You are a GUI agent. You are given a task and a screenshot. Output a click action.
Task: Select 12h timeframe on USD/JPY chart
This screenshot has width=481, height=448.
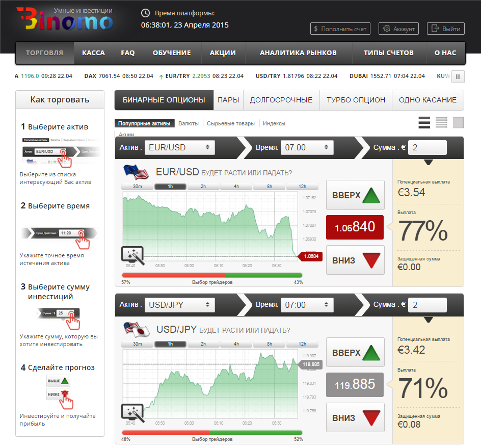[303, 344]
